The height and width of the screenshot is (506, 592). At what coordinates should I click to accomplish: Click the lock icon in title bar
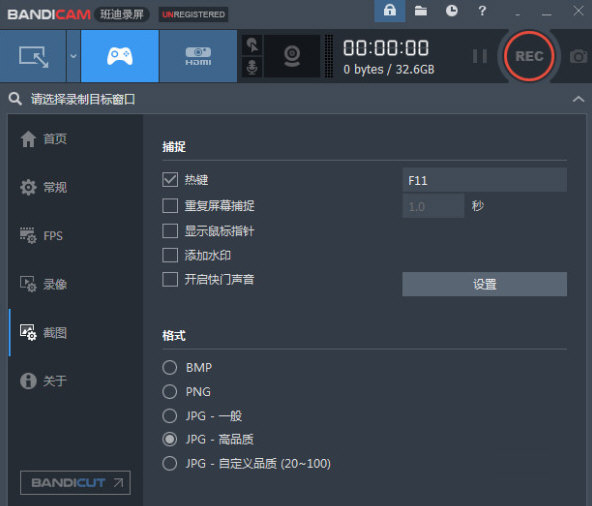(x=390, y=11)
